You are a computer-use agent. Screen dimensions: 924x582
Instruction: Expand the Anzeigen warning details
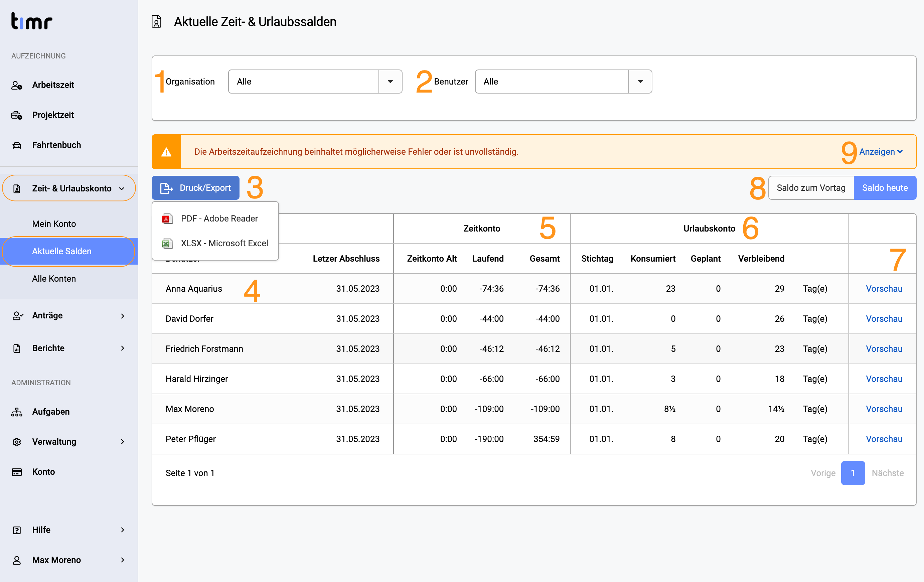tap(881, 152)
